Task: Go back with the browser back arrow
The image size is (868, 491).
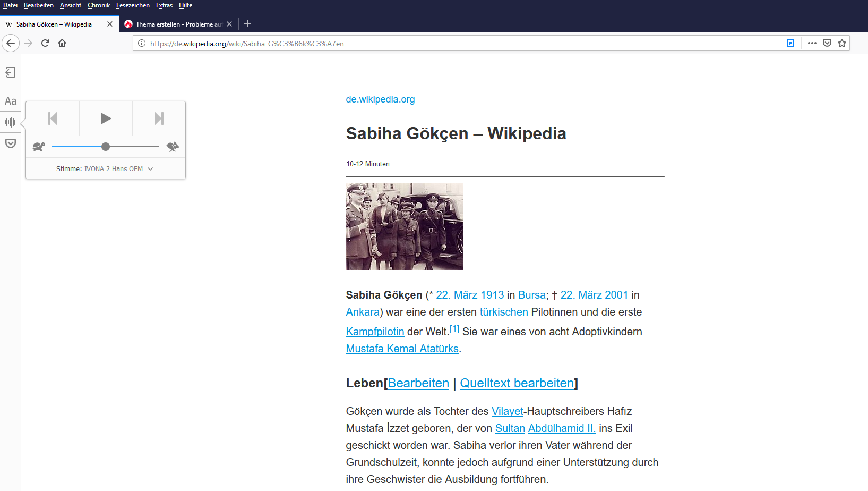Action: pyautogui.click(x=11, y=43)
